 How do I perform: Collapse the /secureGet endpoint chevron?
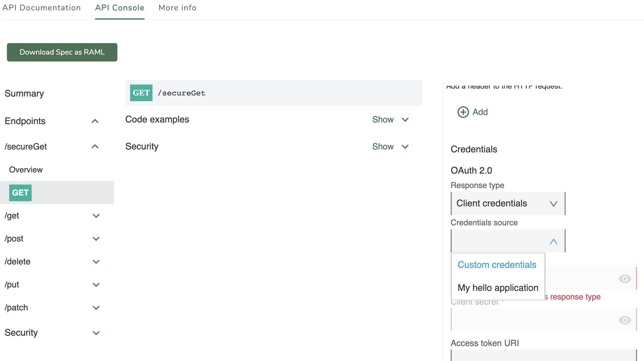pos(95,147)
